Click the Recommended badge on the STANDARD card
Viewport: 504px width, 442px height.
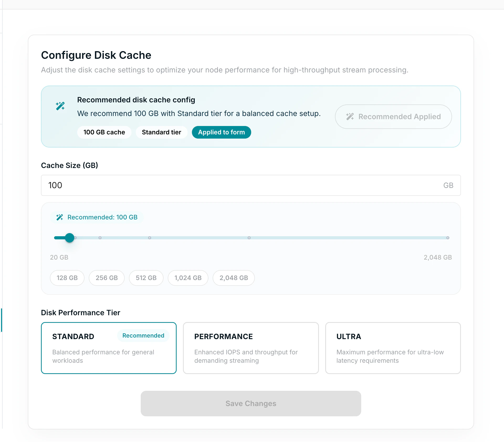[x=143, y=335]
